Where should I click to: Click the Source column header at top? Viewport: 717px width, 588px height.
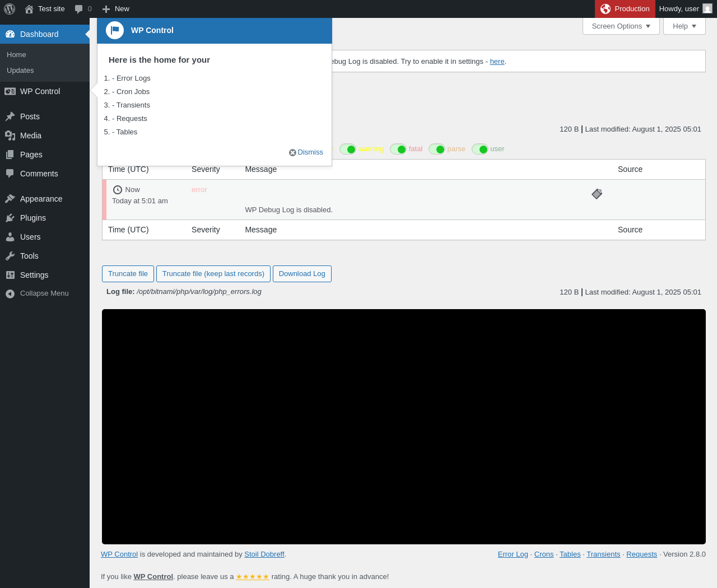coord(630,169)
